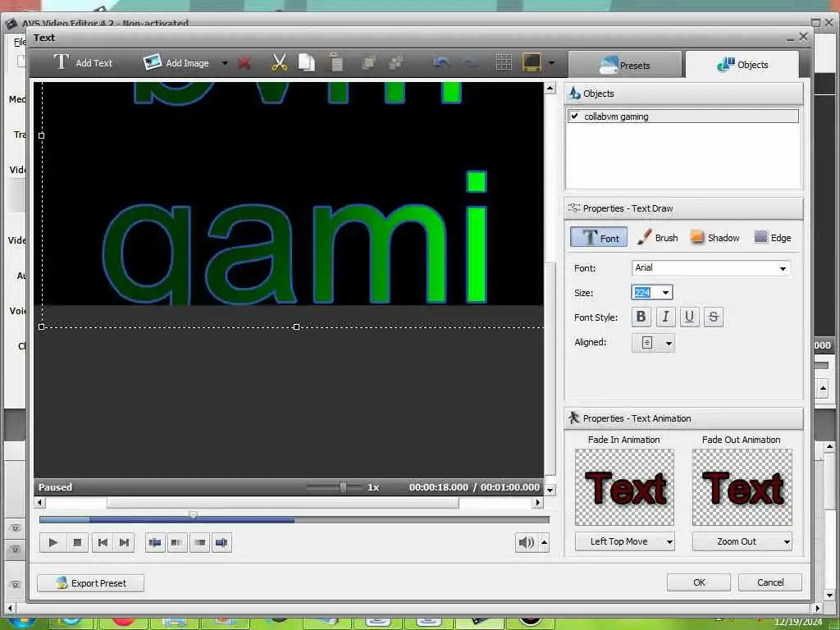Screen dimensions: 840x630
Task: Click the preview timeline seek bar
Action: (x=294, y=519)
